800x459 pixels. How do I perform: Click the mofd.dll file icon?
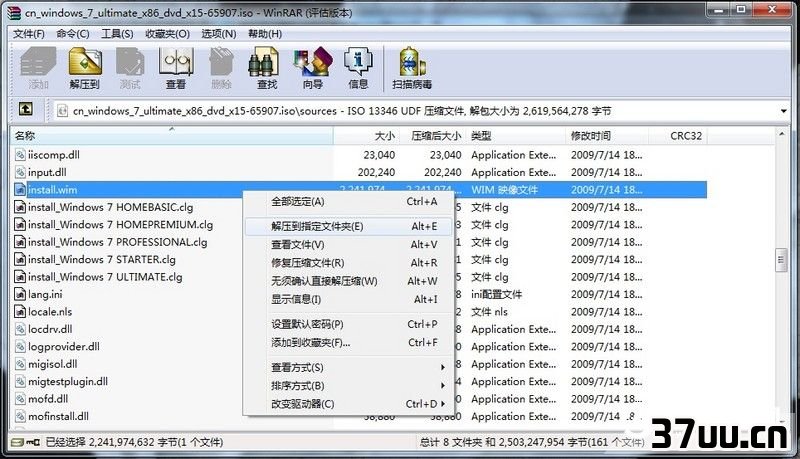point(20,399)
